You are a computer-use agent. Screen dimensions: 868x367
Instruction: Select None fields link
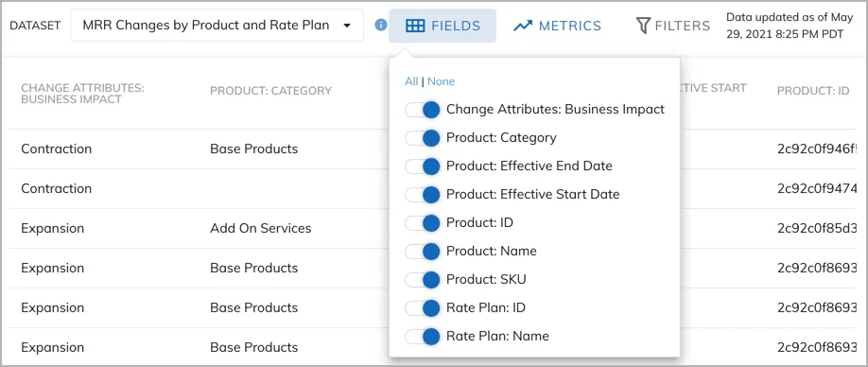(441, 81)
